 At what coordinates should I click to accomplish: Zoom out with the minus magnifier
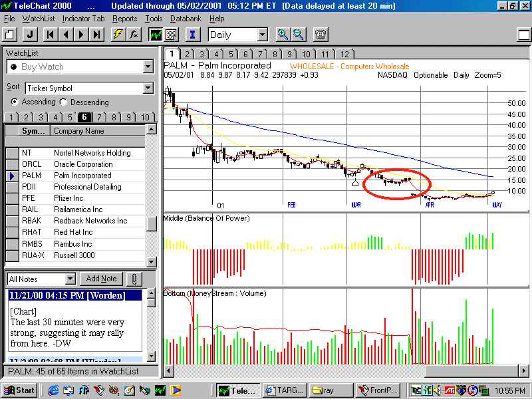298,35
